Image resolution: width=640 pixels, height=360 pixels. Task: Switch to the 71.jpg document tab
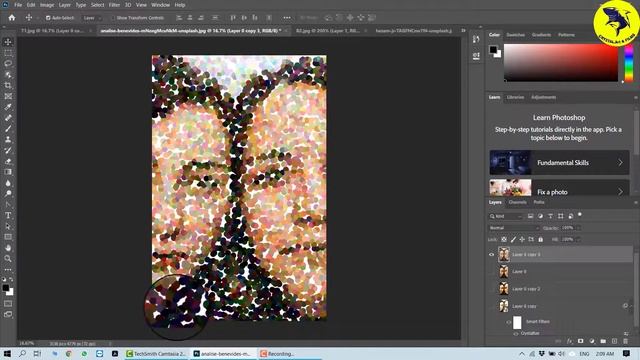52,31
